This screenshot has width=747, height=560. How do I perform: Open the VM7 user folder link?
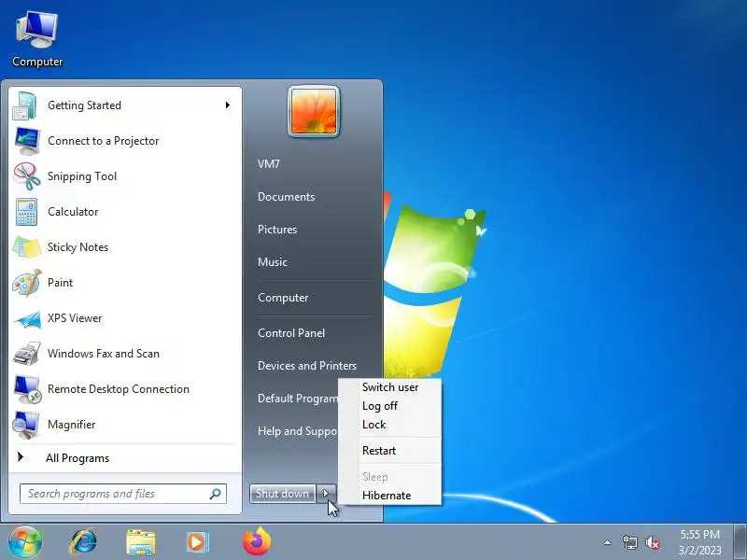click(269, 164)
